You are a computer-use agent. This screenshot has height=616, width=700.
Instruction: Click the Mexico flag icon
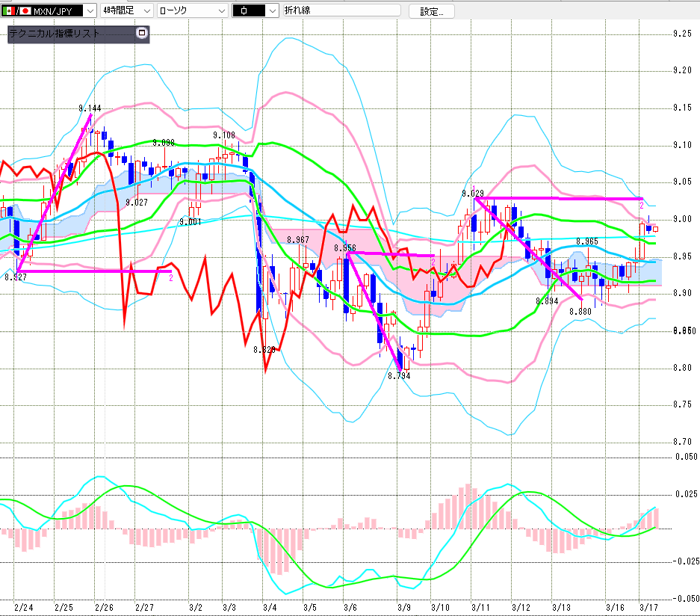pyautogui.click(x=7, y=10)
